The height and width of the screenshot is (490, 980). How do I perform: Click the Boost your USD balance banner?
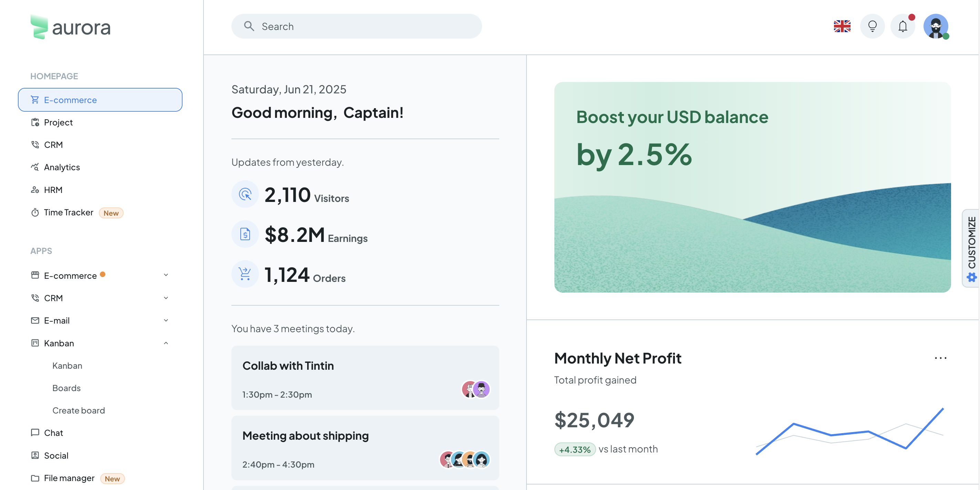click(x=752, y=187)
